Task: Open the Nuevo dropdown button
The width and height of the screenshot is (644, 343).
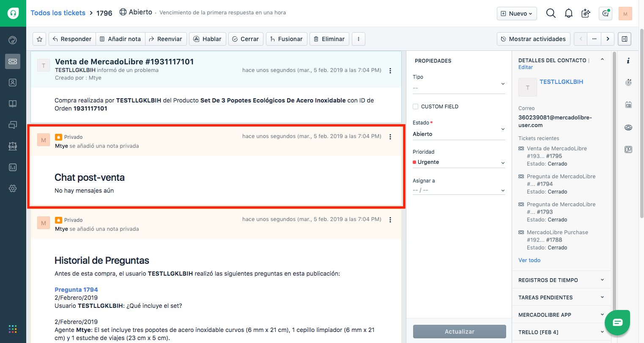Action: click(517, 14)
